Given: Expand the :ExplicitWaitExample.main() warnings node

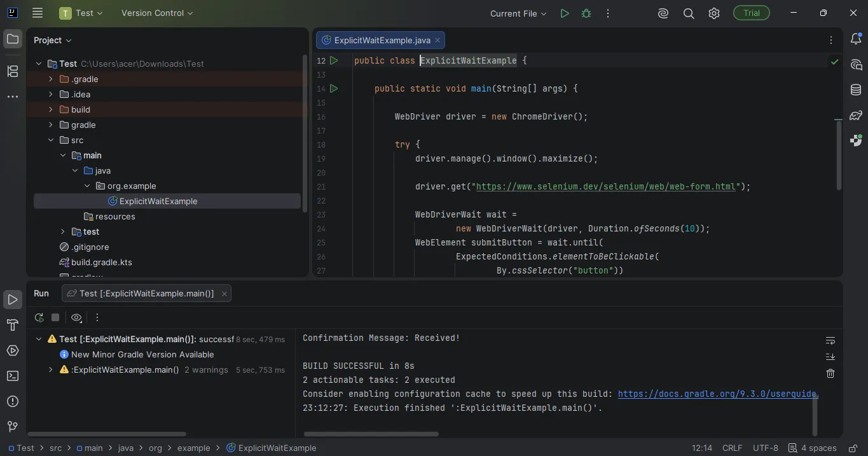Looking at the screenshot, I should 51,370.
